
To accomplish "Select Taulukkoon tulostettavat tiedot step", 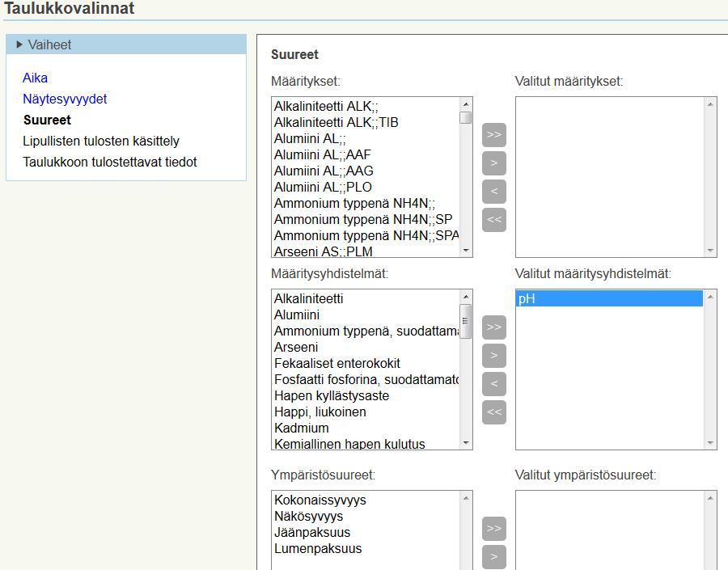I will (x=109, y=162).
